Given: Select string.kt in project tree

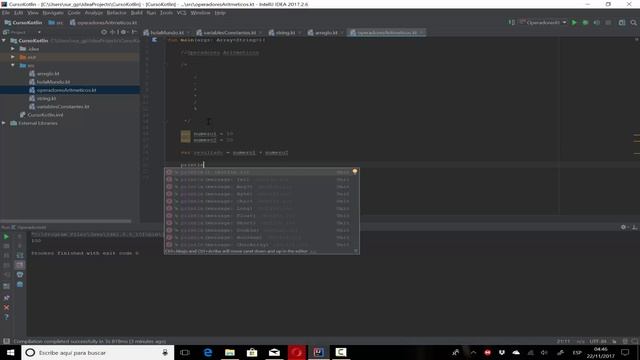Looking at the screenshot, I should (x=46, y=98).
